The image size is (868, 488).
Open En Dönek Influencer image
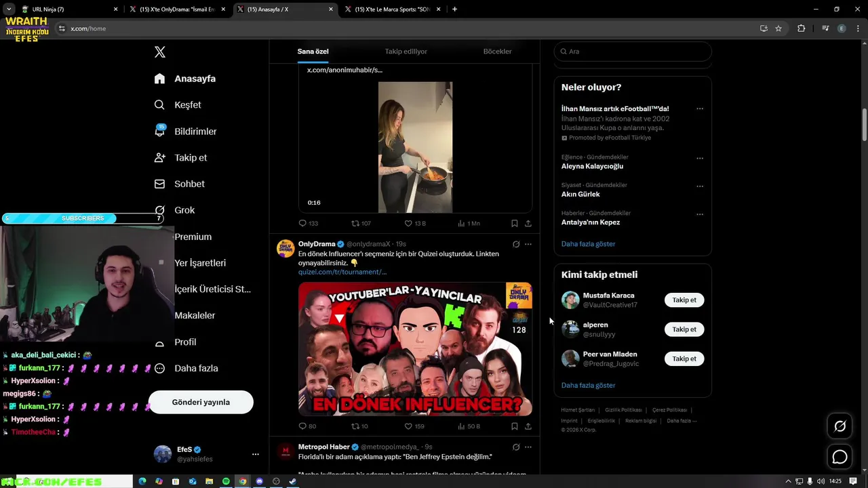click(415, 349)
